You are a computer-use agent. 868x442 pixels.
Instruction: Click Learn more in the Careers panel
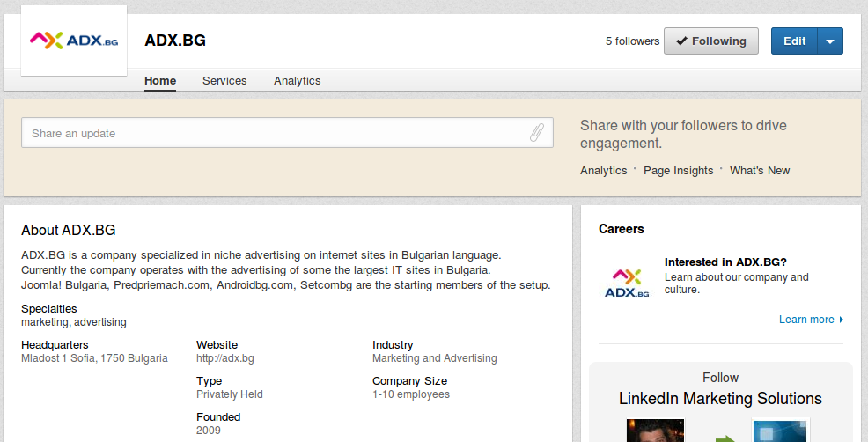click(x=806, y=320)
